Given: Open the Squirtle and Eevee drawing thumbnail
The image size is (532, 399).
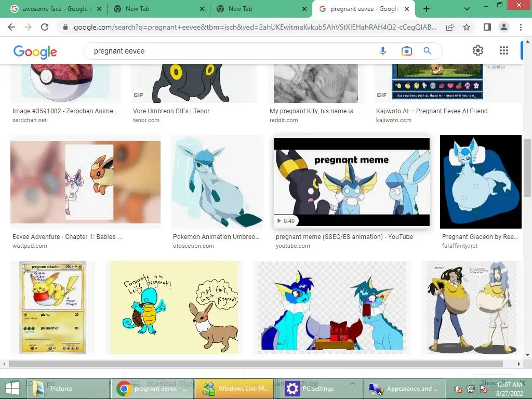Looking at the screenshot, I should [x=174, y=308].
